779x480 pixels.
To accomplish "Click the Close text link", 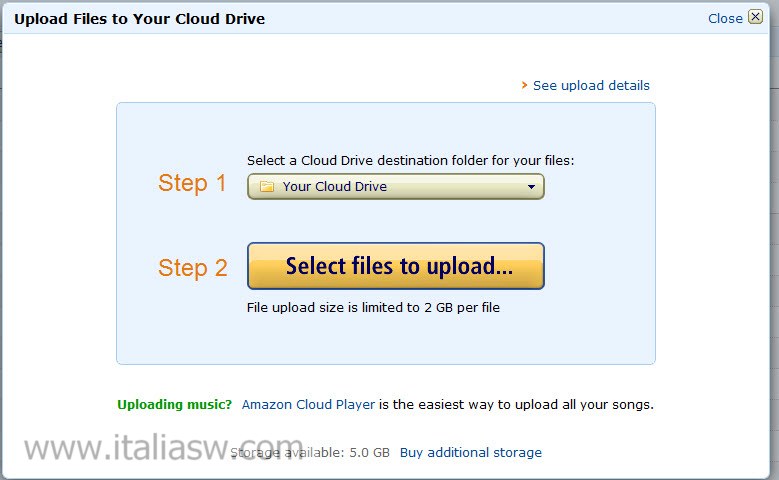I will coord(725,18).
